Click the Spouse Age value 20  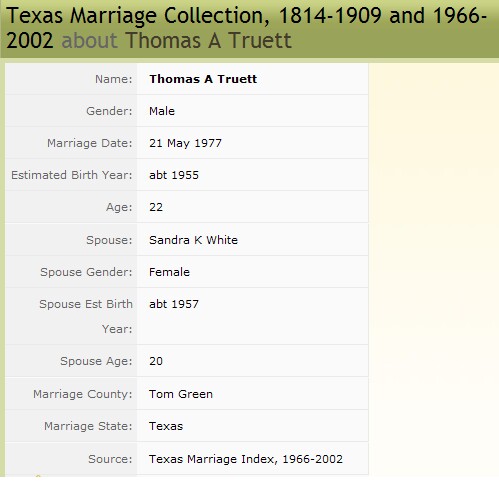tap(156, 361)
